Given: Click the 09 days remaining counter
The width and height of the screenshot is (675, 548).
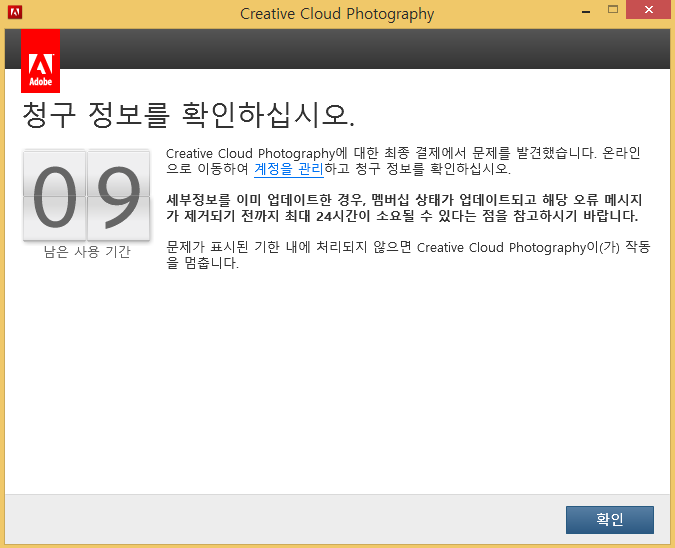Looking at the screenshot, I should (87, 195).
